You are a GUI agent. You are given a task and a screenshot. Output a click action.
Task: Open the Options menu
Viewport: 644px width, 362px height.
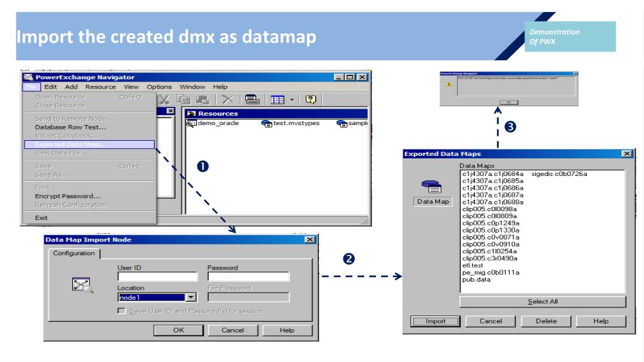pyautogui.click(x=159, y=87)
